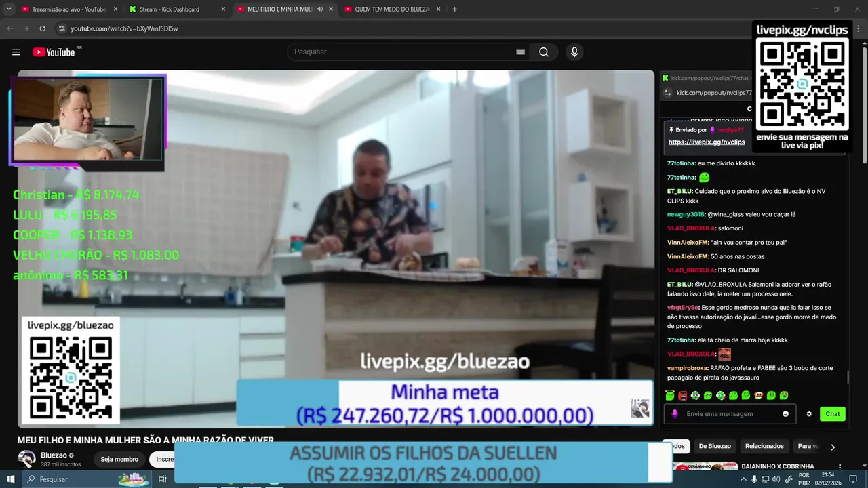Type in Envie uma mensagem chat field

[731, 414]
